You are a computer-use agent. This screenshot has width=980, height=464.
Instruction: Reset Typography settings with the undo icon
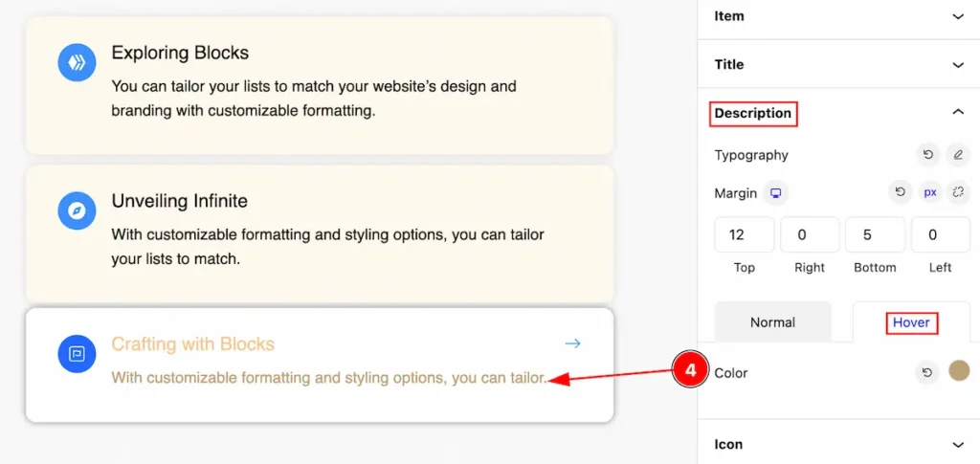click(x=928, y=155)
